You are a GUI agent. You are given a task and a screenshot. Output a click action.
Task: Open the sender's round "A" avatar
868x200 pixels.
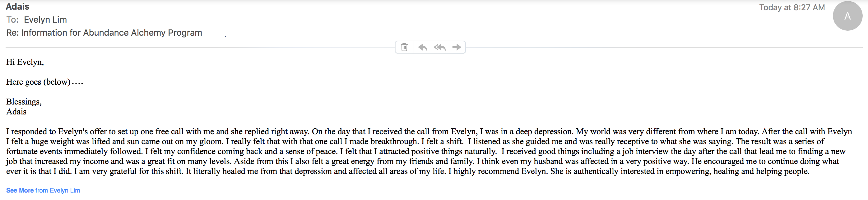pos(847,16)
